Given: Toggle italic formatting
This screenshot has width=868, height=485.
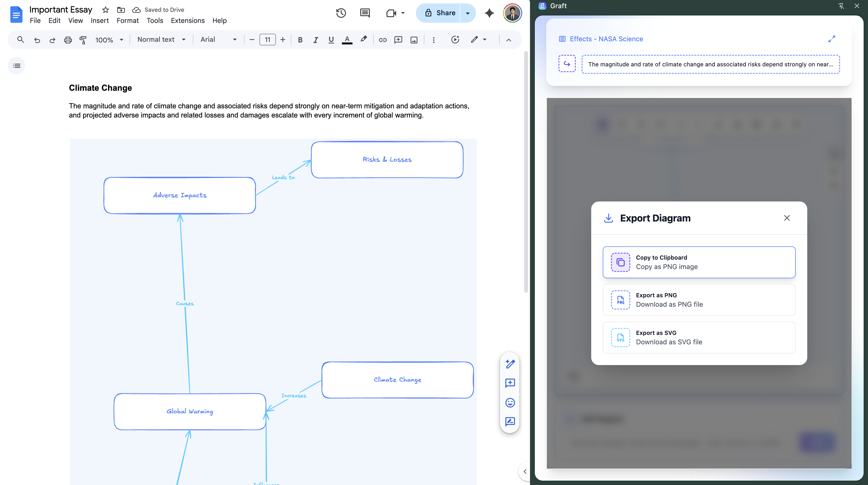Looking at the screenshot, I should pos(315,40).
